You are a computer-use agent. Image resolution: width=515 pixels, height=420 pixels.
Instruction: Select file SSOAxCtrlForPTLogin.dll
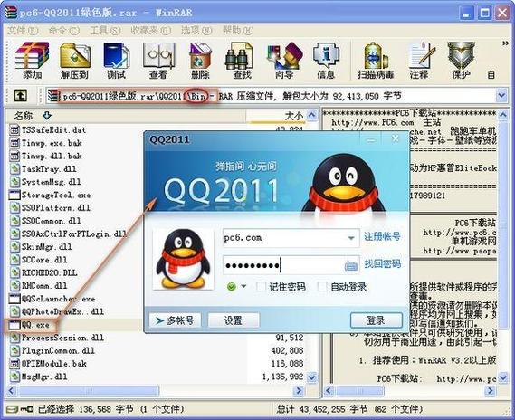(68, 234)
